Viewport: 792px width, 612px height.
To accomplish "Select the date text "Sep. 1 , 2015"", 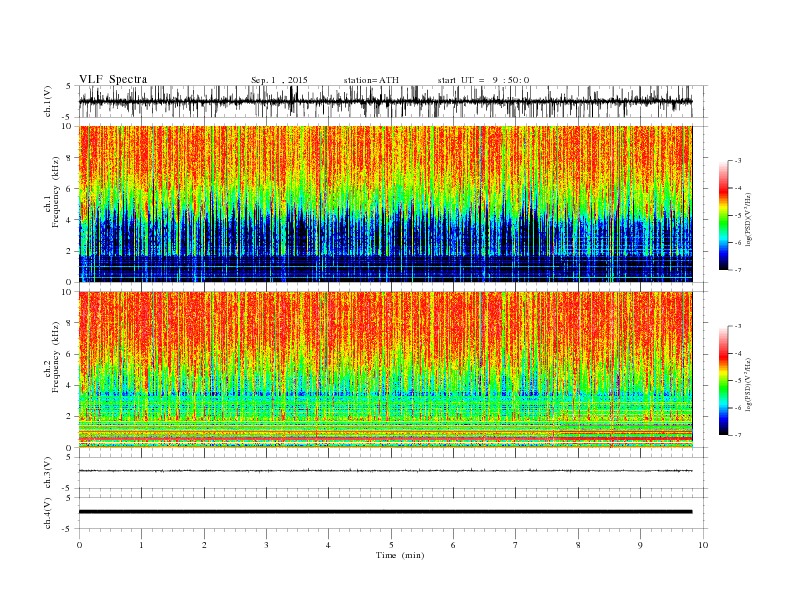I will (279, 80).
